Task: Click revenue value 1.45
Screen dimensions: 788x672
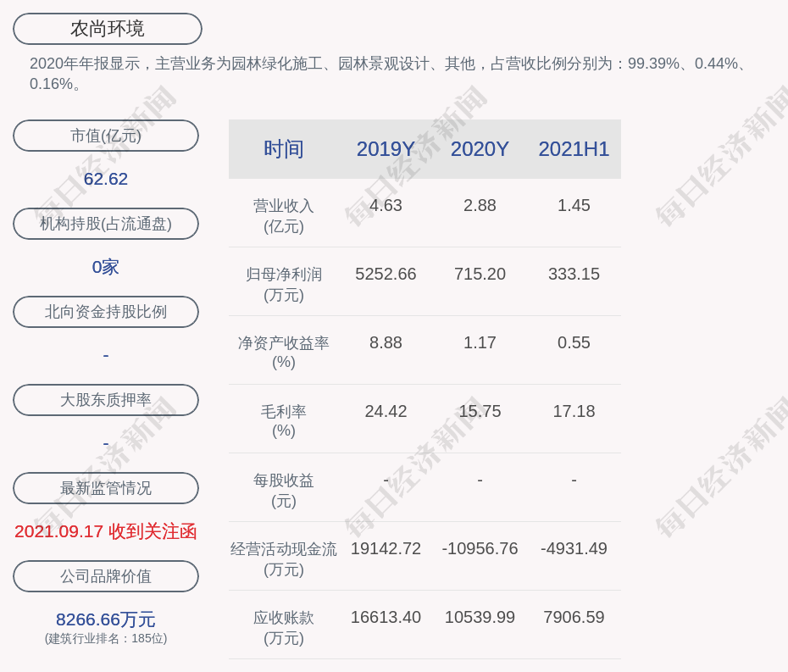Action: (x=574, y=206)
